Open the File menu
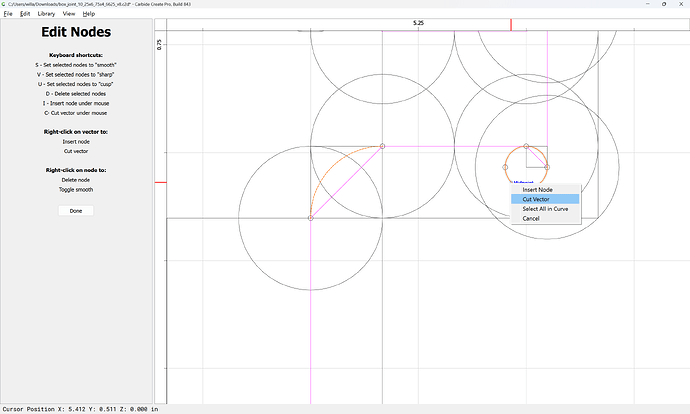This screenshot has height=414, width=690. [x=8, y=14]
